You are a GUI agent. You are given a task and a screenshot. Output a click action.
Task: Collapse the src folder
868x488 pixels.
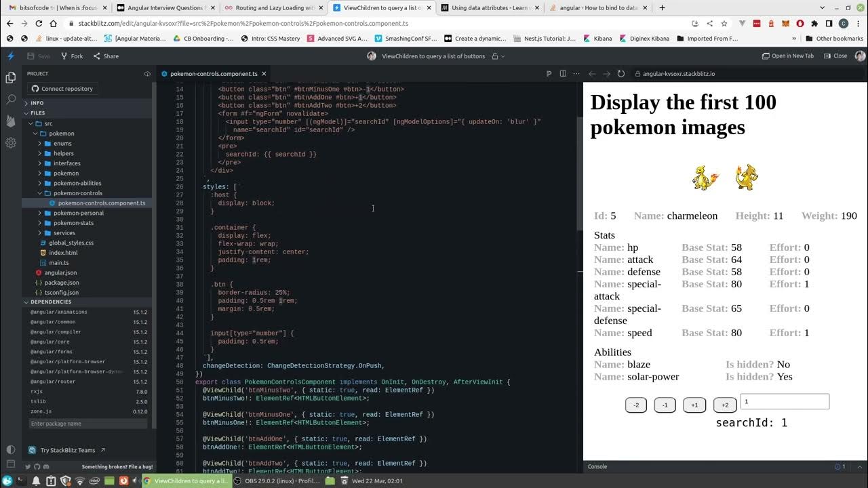point(48,123)
